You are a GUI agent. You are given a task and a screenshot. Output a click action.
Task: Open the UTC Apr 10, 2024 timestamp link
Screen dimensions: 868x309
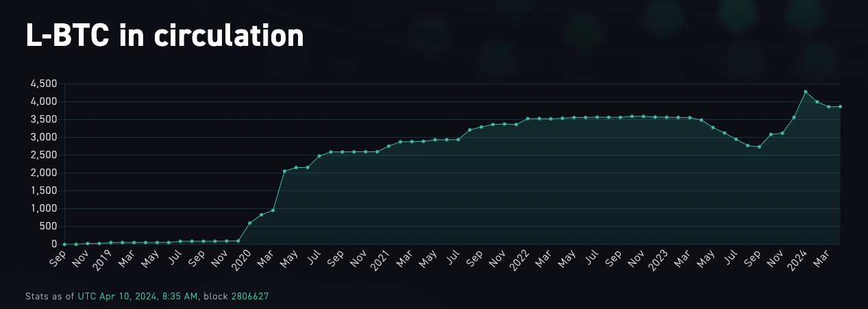pyautogui.click(x=138, y=297)
